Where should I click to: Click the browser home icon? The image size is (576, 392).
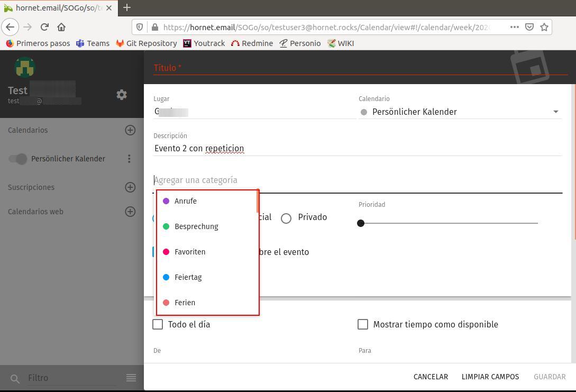pos(61,27)
